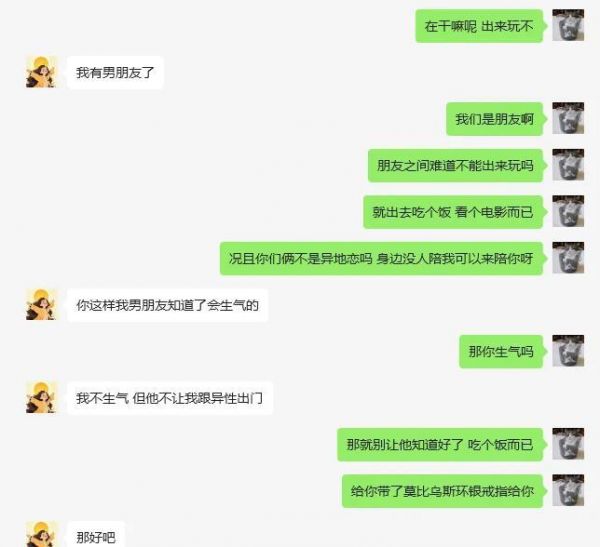Select the "你这样我男朋友知道了会生气的" bubble

point(167,305)
